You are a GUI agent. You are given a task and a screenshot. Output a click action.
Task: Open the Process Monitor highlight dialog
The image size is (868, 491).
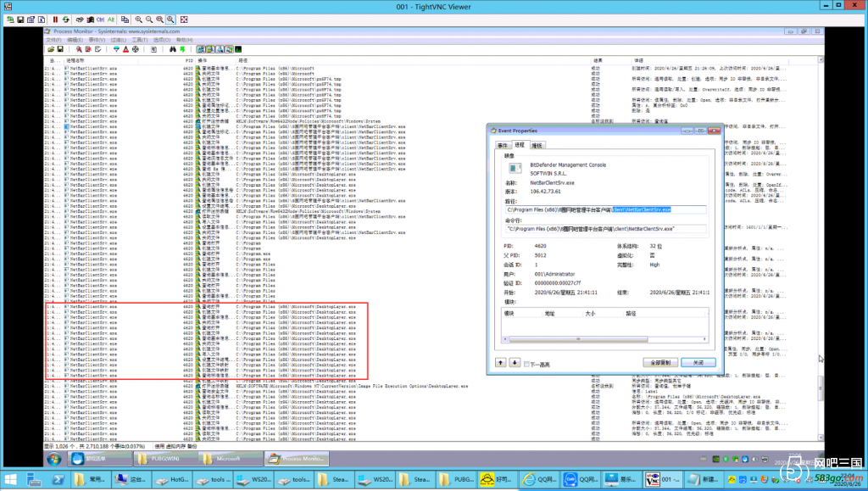(x=125, y=49)
